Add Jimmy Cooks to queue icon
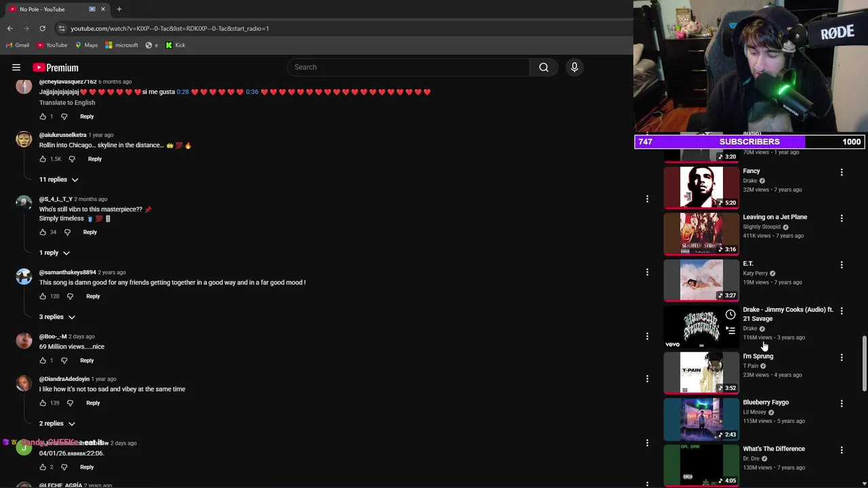Screen dimensions: 868x488 730,331
